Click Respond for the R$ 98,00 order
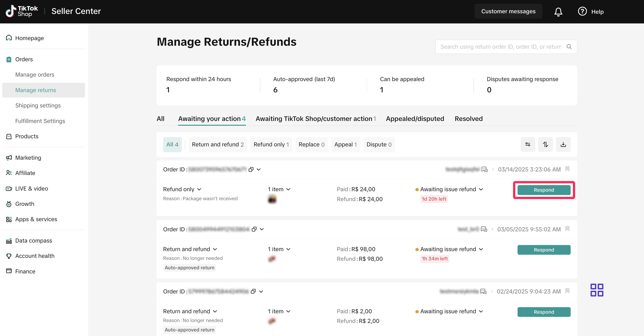The width and height of the screenshot is (644, 336). pos(544,250)
